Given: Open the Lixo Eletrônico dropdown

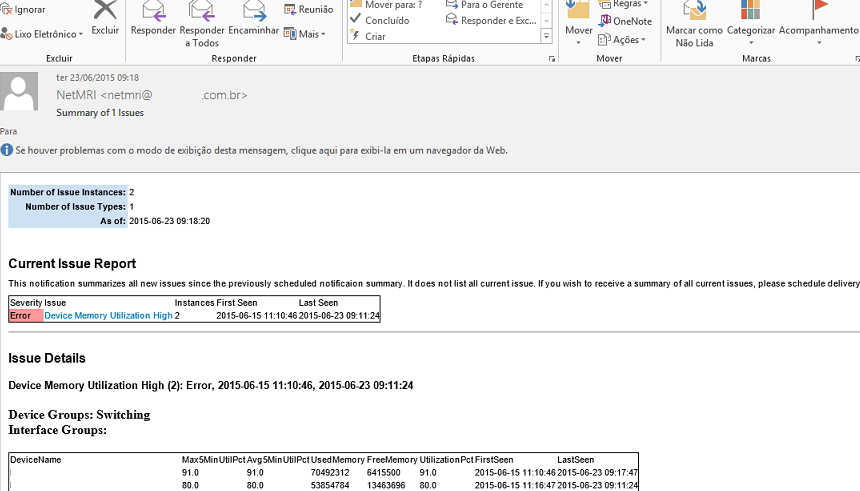Looking at the screenshot, I should coord(43,35).
